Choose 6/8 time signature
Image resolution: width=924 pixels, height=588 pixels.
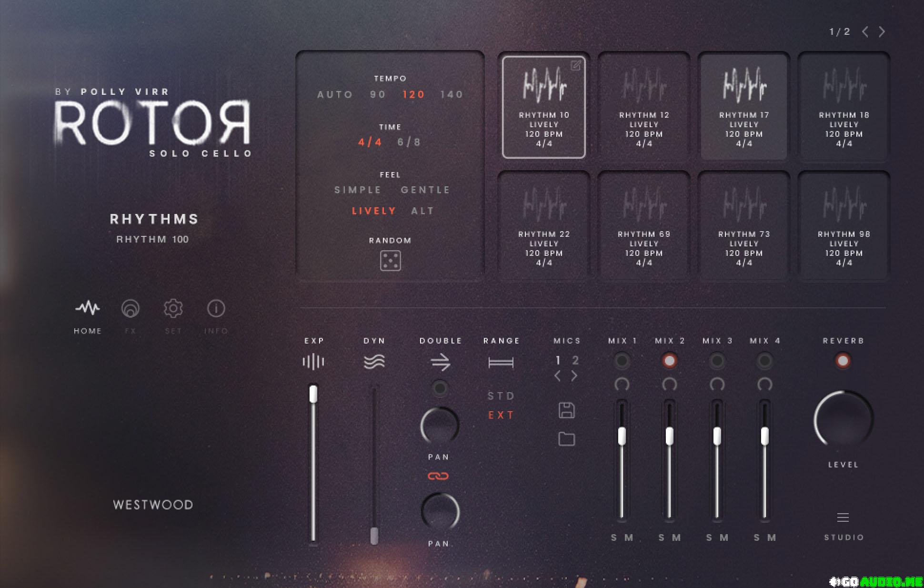coord(409,142)
